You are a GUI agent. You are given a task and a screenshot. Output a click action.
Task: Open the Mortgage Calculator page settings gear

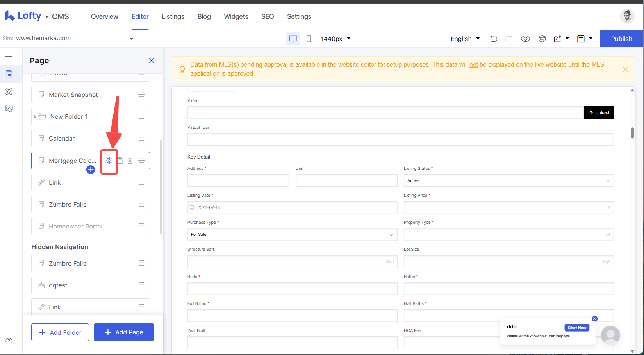click(109, 161)
